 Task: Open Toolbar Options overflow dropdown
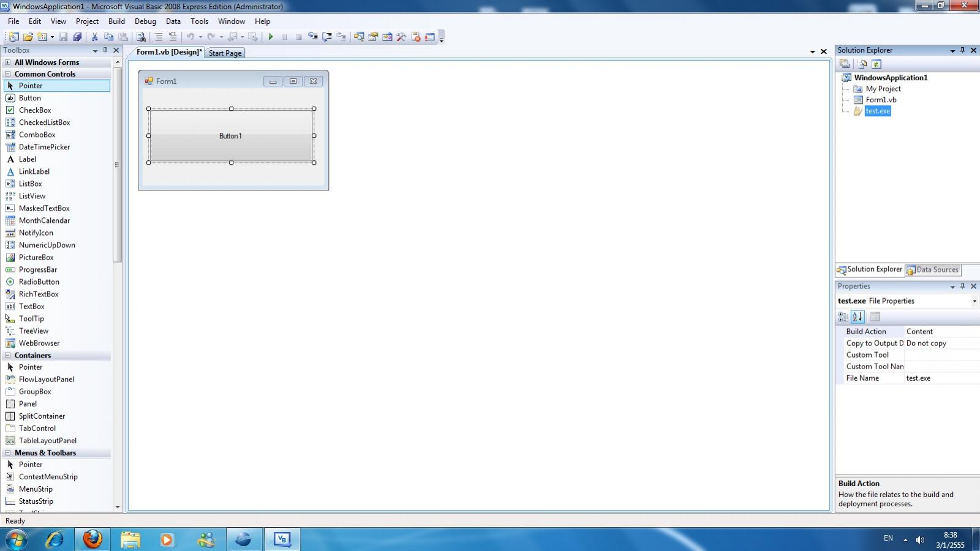[x=442, y=37]
